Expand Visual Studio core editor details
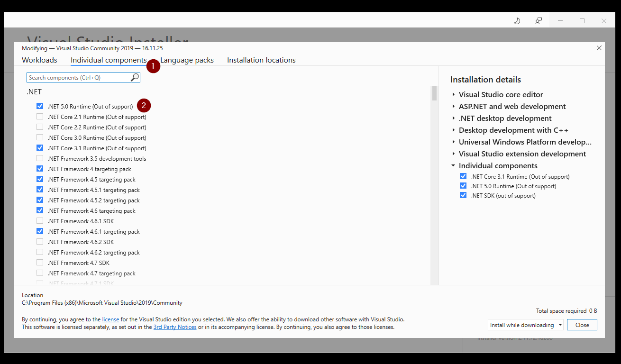 (454, 95)
